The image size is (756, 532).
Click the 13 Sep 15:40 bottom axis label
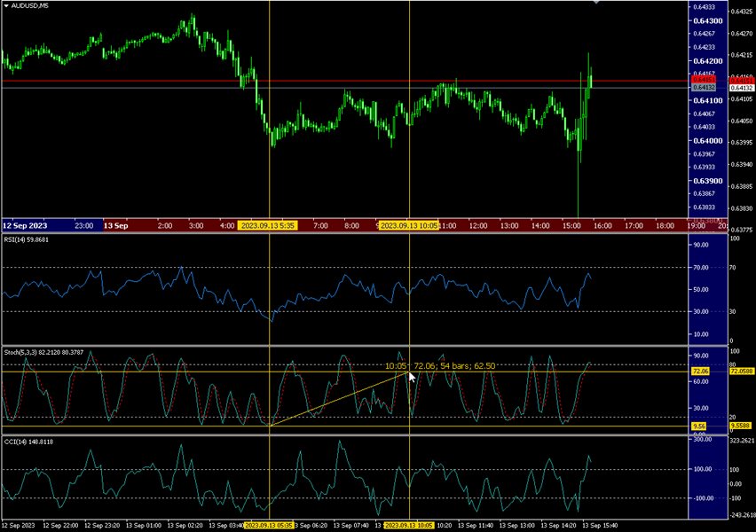click(x=600, y=526)
